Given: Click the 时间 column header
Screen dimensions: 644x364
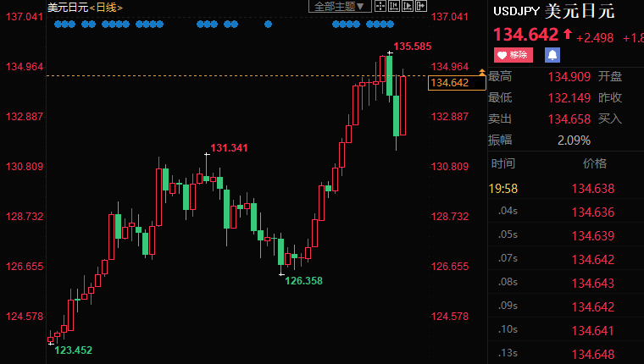Looking at the screenshot, I should tap(502, 163).
